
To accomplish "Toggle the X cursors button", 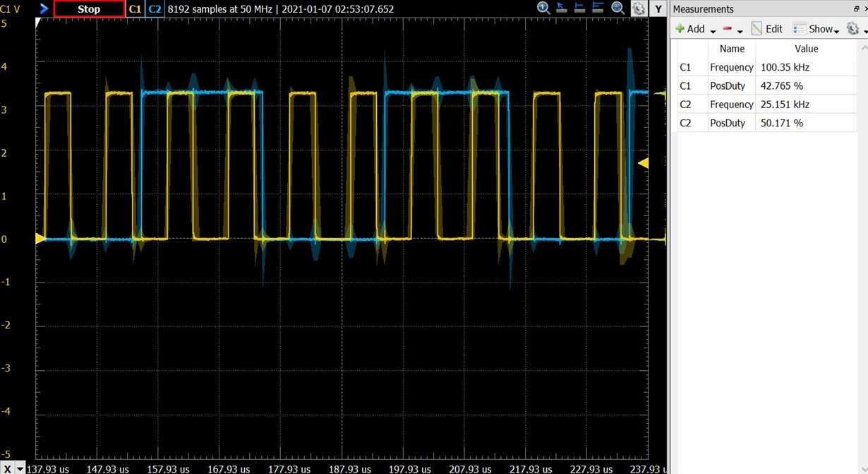I will [7, 468].
